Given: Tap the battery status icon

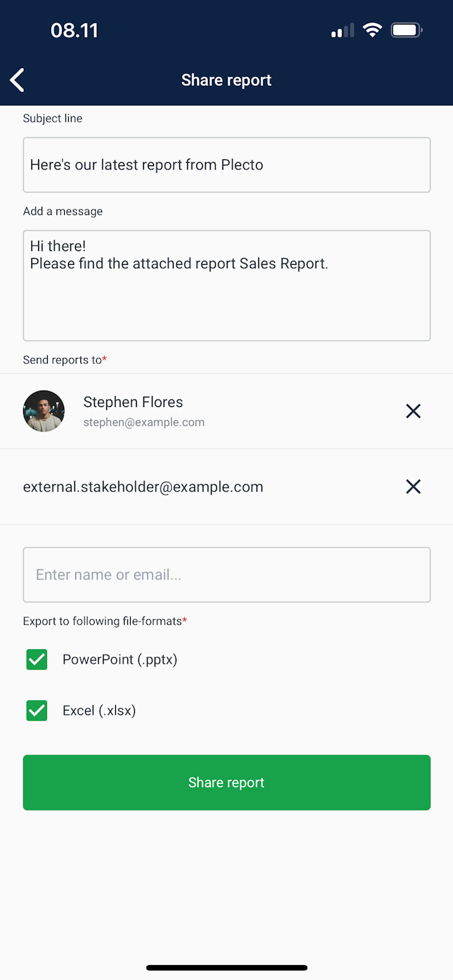Looking at the screenshot, I should click(407, 30).
